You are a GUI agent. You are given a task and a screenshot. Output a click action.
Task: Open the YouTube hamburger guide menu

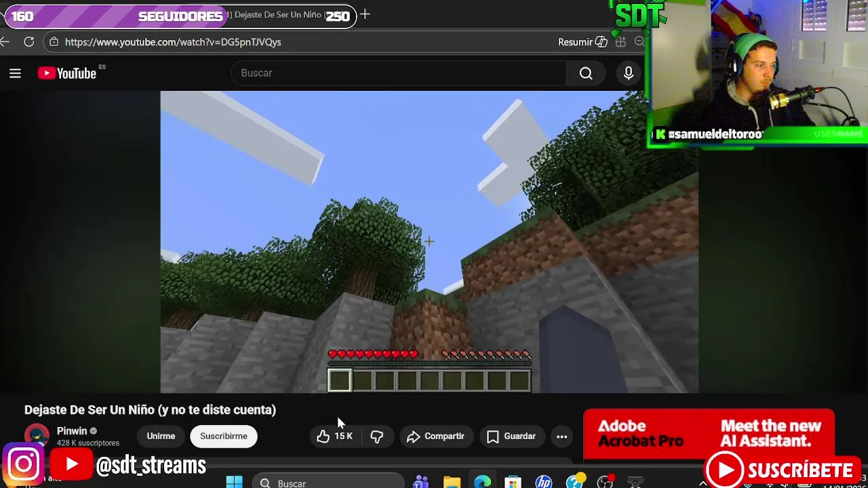(15, 73)
